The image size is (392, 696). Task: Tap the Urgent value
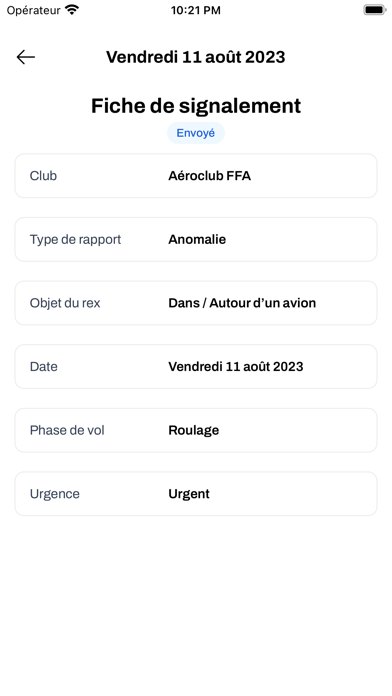click(189, 494)
